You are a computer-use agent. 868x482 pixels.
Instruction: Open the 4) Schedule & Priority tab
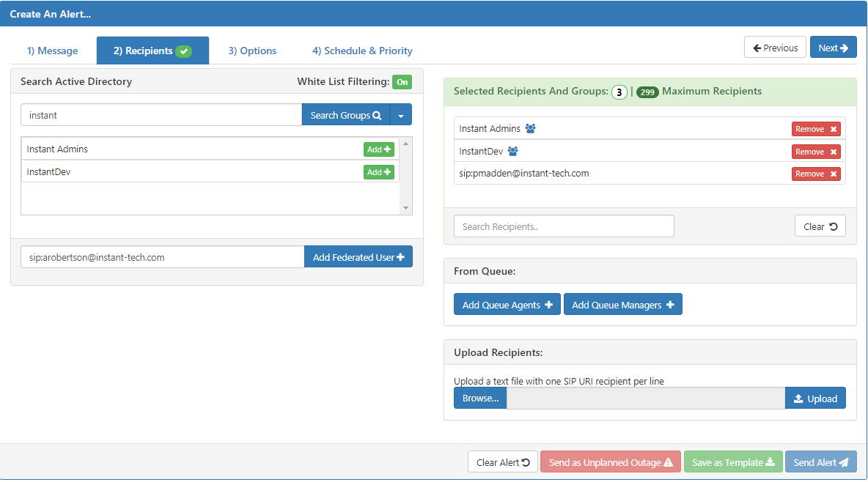362,51
